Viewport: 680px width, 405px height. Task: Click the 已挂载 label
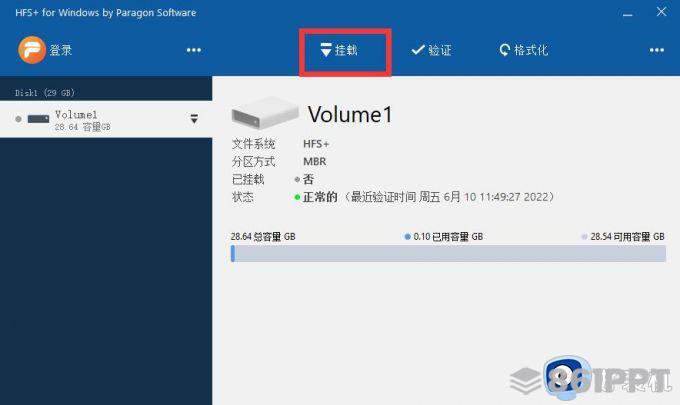click(x=248, y=179)
